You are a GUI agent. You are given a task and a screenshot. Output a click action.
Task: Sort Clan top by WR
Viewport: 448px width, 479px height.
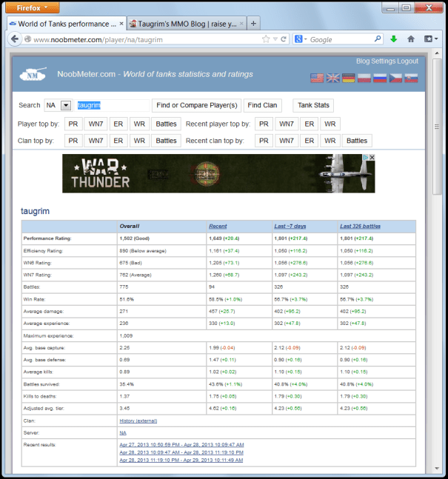coord(139,141)
